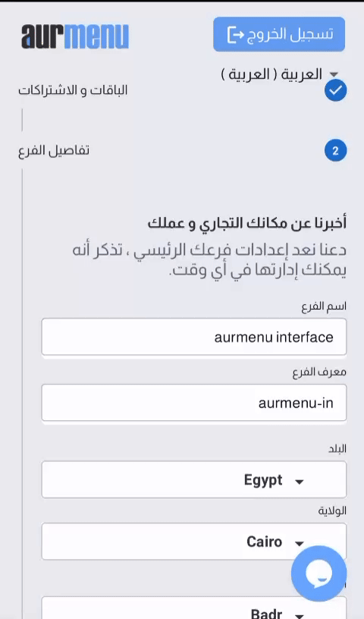Click the Cairo dropdown arrow
Image resolution: width=364 pixels, height=619 pixels.
click(300, 544)
